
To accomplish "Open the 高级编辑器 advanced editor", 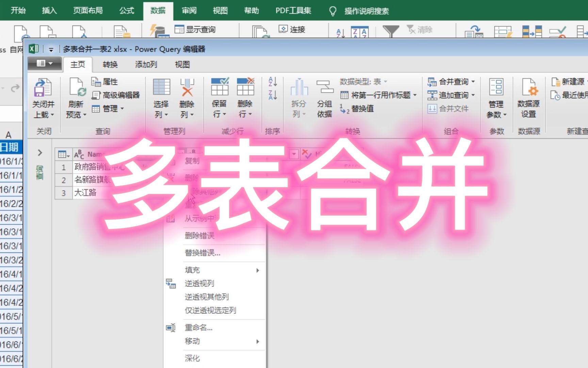I will point(116,95).
